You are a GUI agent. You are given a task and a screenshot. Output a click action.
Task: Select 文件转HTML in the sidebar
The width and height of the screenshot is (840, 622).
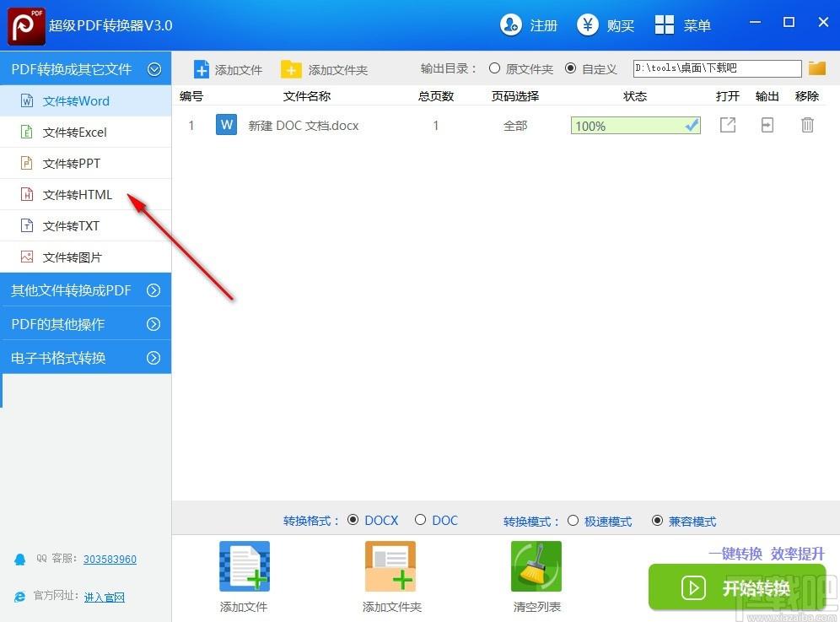(86, 194)
